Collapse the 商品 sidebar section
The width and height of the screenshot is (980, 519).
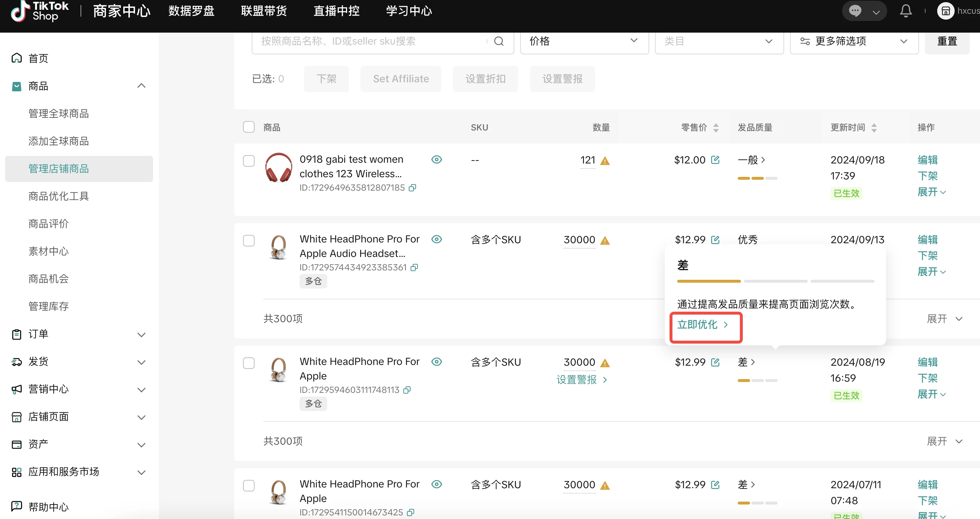141,86
